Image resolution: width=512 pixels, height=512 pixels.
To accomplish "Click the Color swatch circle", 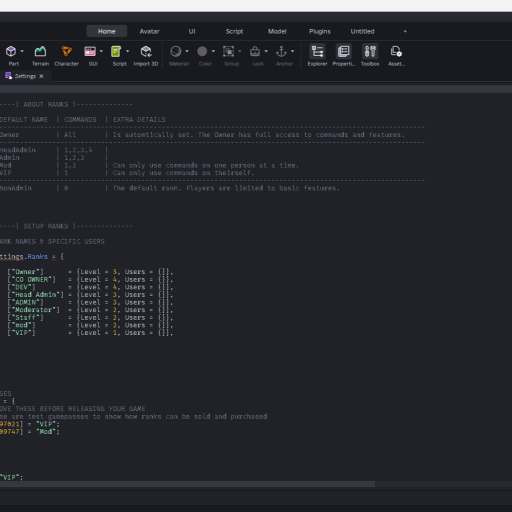I will pos(202,51).
